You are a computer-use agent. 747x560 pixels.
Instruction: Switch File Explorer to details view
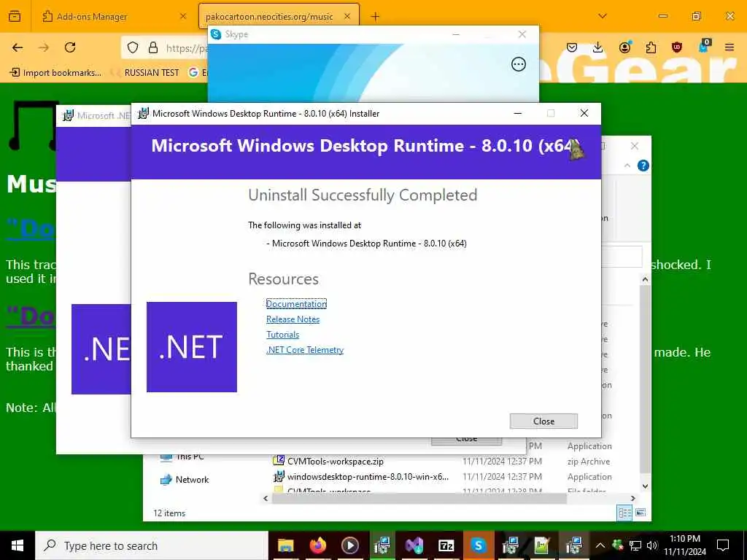(624, 513)
